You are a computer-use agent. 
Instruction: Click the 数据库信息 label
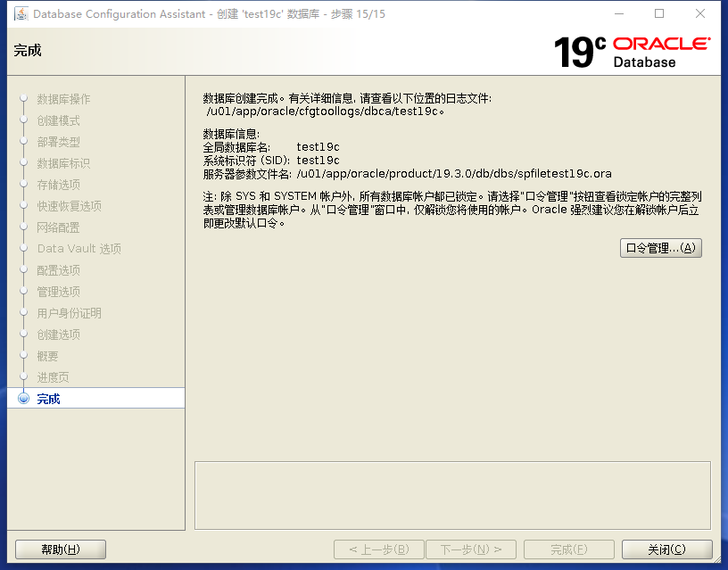(231, 134)
